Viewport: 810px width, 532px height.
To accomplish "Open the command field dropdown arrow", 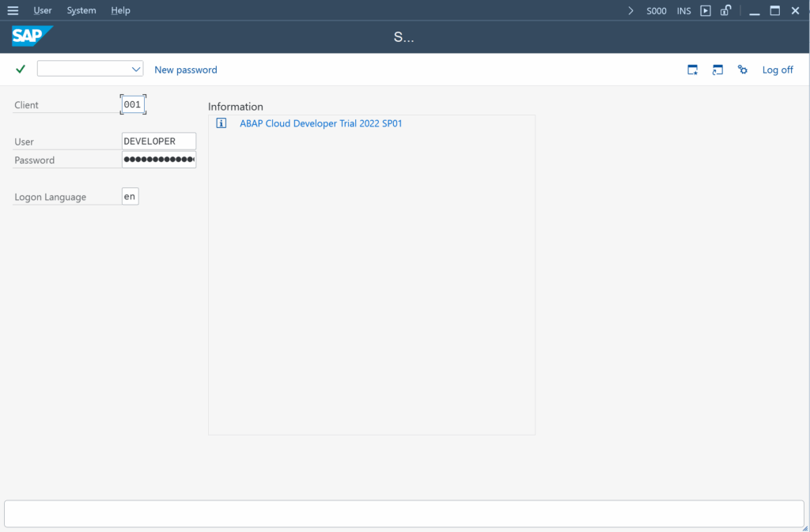I will click(136, 69).
